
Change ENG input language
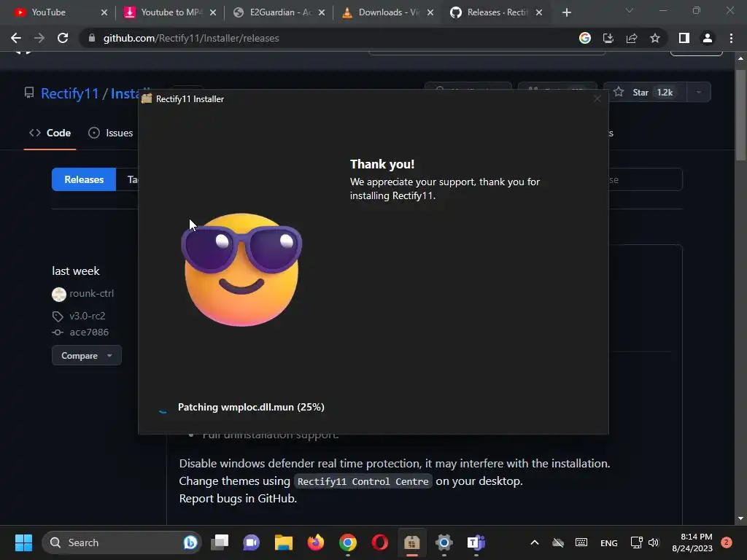coord(609,542)
